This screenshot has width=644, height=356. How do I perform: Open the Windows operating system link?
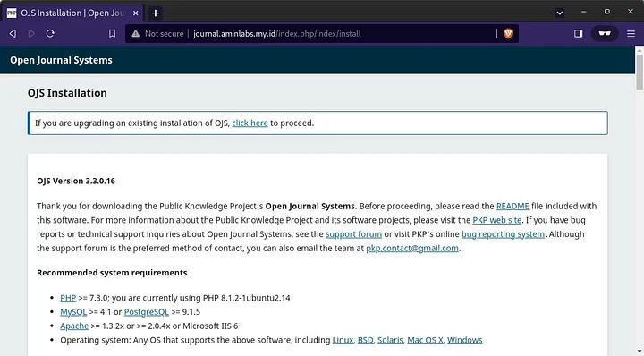[x=465, y=340]
